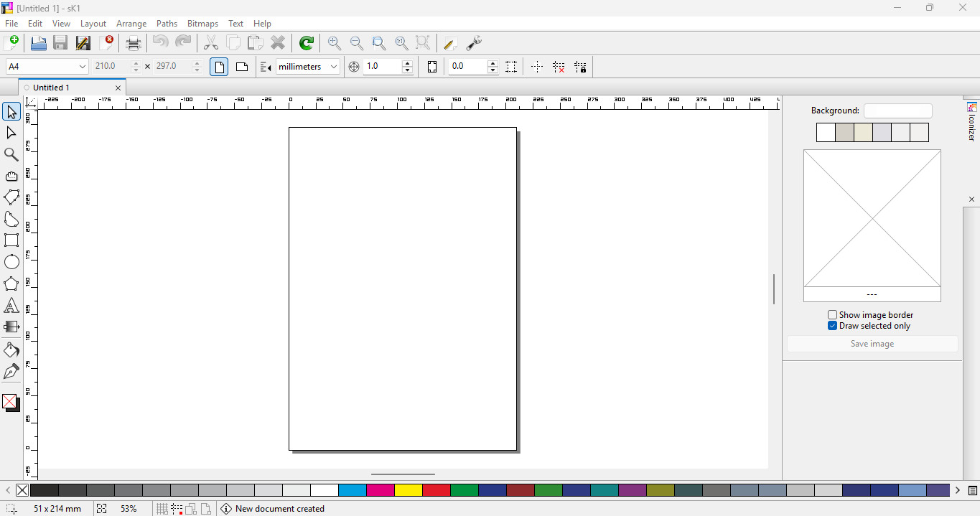Toggle grid display in status bar
Viewport: 980px width, 516px height.
pyautogui.click(x=162, y=509)
